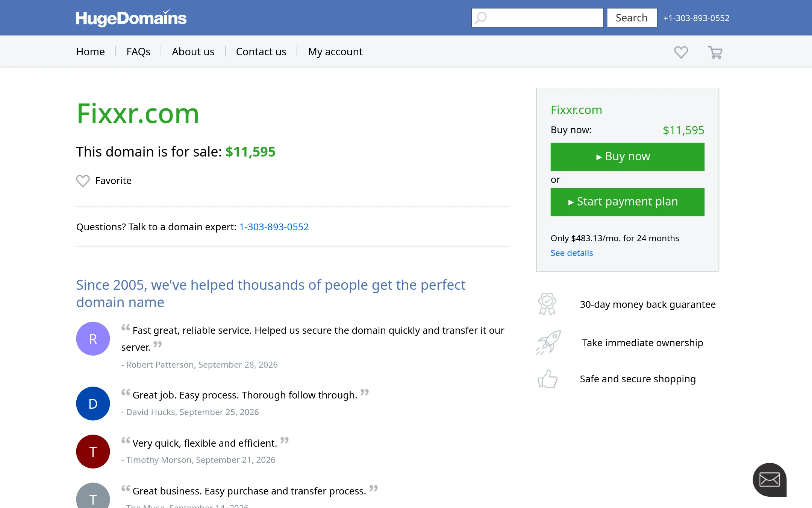The height and width of the screenshot is (508, 812).
Task: Open the mail chat widget icon
Action: pos(770,480)
